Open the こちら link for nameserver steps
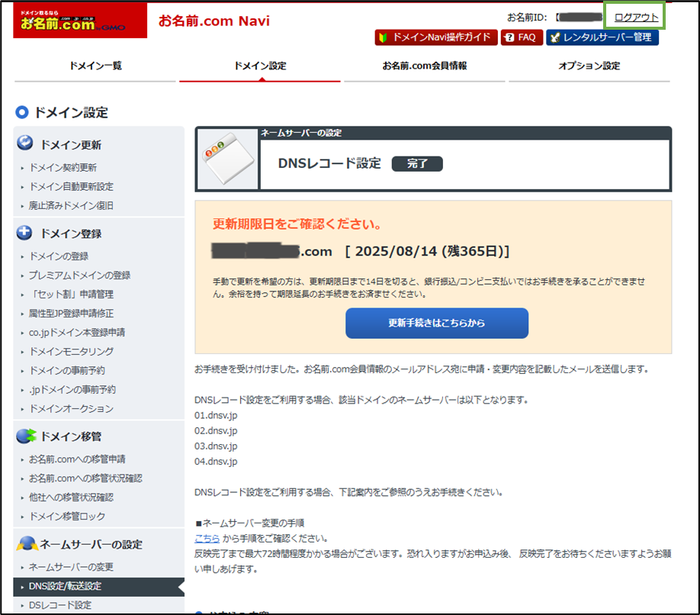This screenshot has width=700, height=615. (x=207, y=538)
